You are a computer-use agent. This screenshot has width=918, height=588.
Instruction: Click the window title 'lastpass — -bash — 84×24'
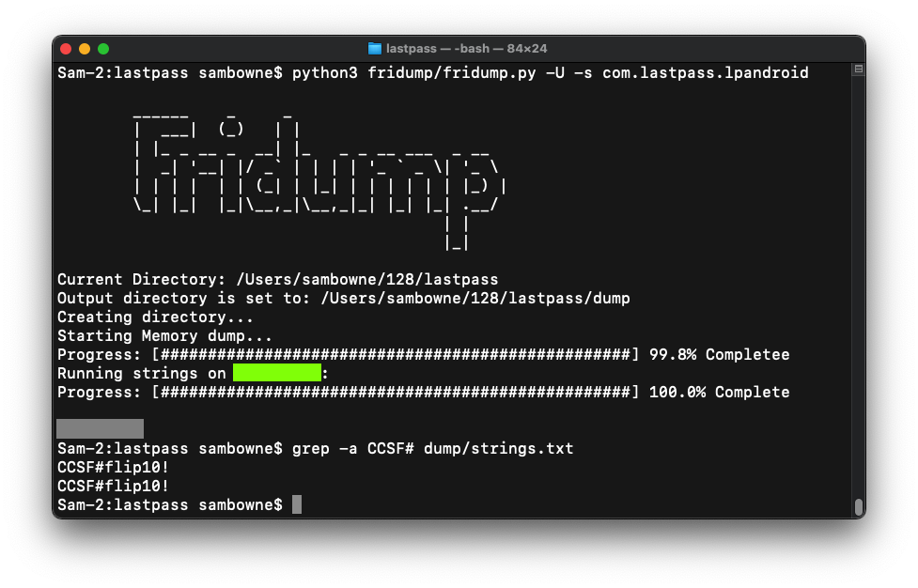pos(467,49)
